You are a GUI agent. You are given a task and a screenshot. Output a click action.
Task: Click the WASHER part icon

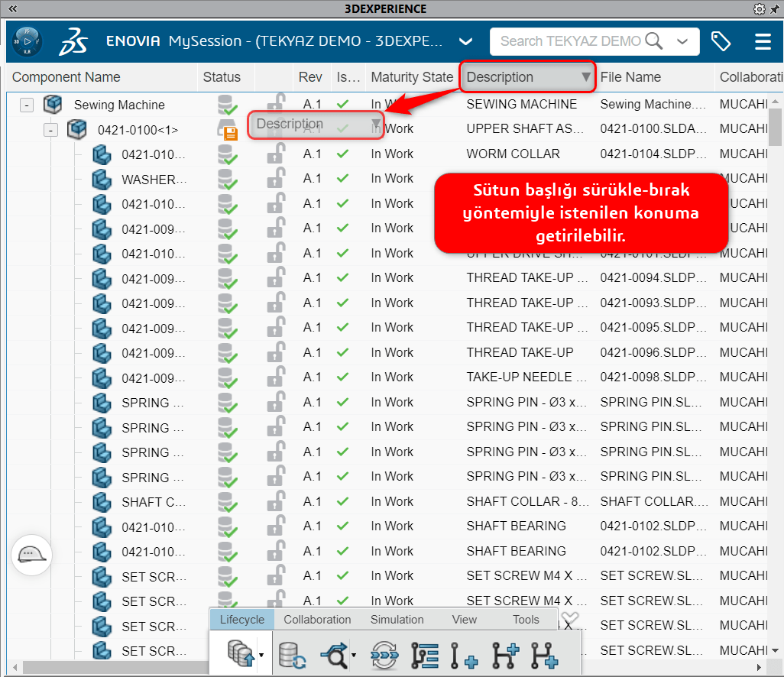102,179
